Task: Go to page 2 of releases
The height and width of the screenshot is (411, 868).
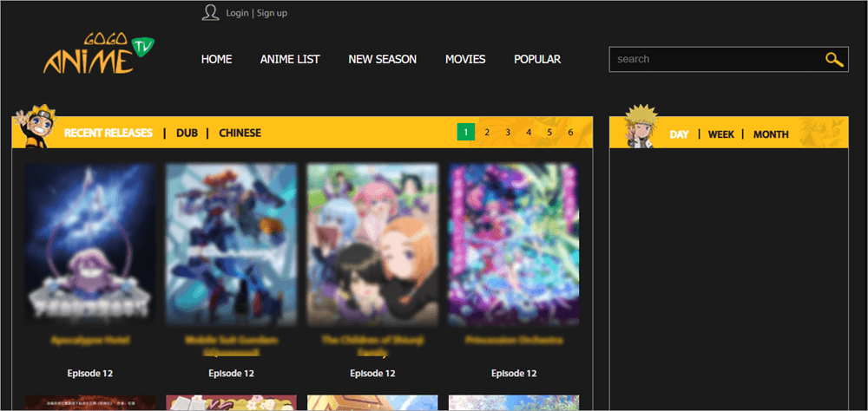Action: [x=487, y=132]
